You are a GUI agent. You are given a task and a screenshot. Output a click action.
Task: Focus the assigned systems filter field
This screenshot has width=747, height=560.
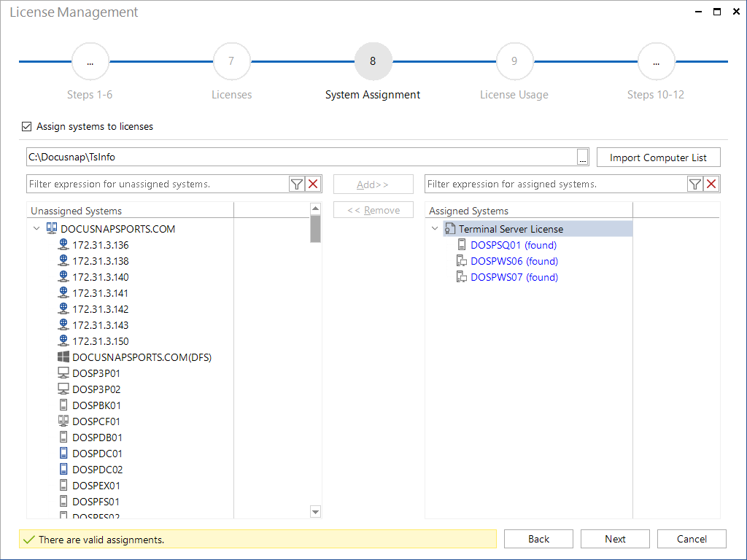556,184
